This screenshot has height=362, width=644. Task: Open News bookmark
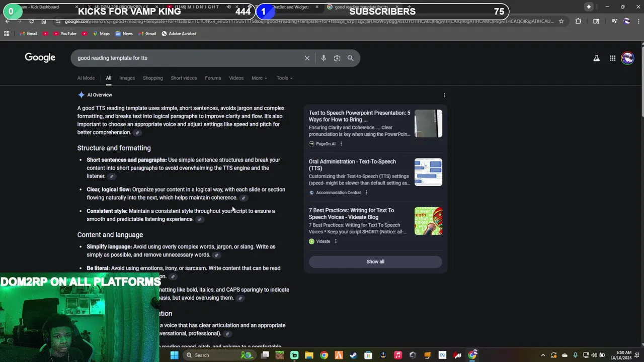pos(124,34)
